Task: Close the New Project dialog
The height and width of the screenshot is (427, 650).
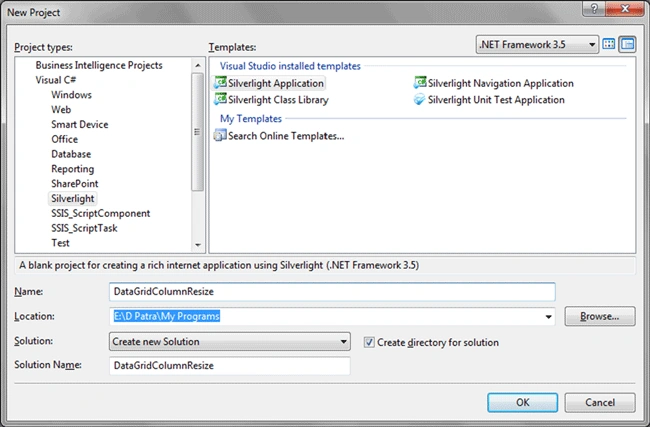Action: coord(625,8)
